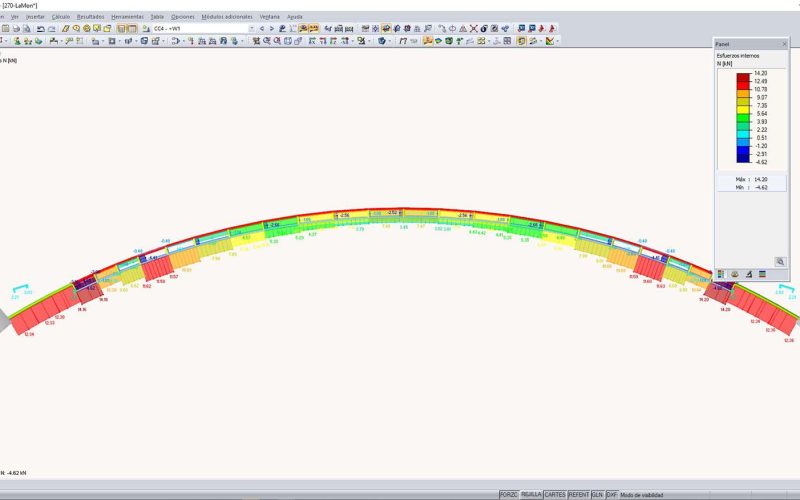Viewport: 800px width, 500px height.
Task: Open the Tabla menu
Action: (x=157, y=17)
